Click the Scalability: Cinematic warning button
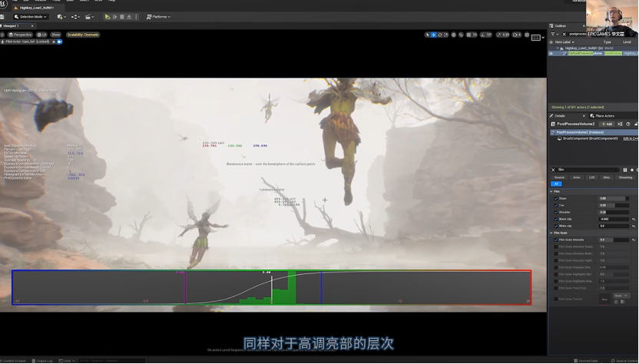639x364 pixels. [83, 35]
